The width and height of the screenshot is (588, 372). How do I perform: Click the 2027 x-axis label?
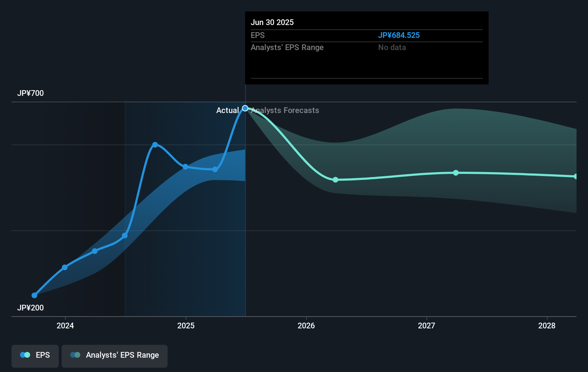(426, 325)
